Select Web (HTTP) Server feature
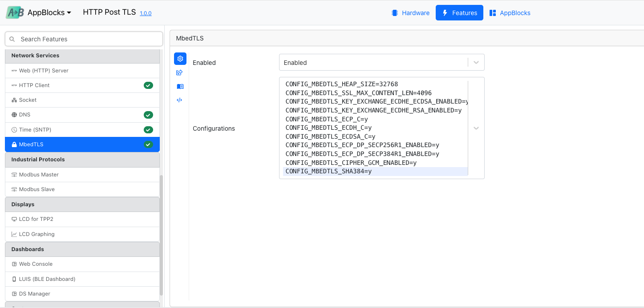Viewport: 644px width, 308px height. pyautogui.click(x=82, y=71)
